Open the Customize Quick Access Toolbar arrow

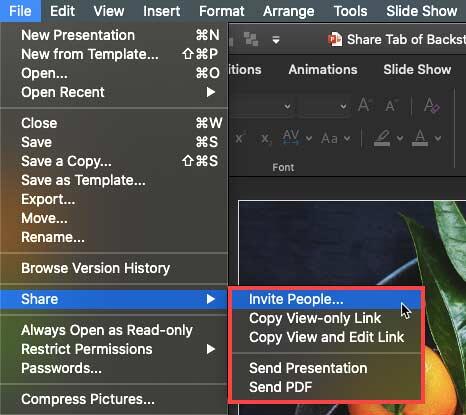coord(276,40)
